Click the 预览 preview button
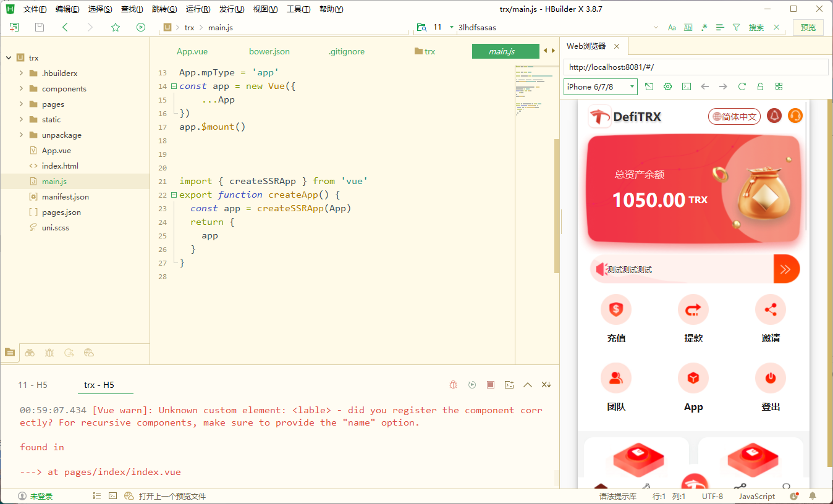 point(808,27)
